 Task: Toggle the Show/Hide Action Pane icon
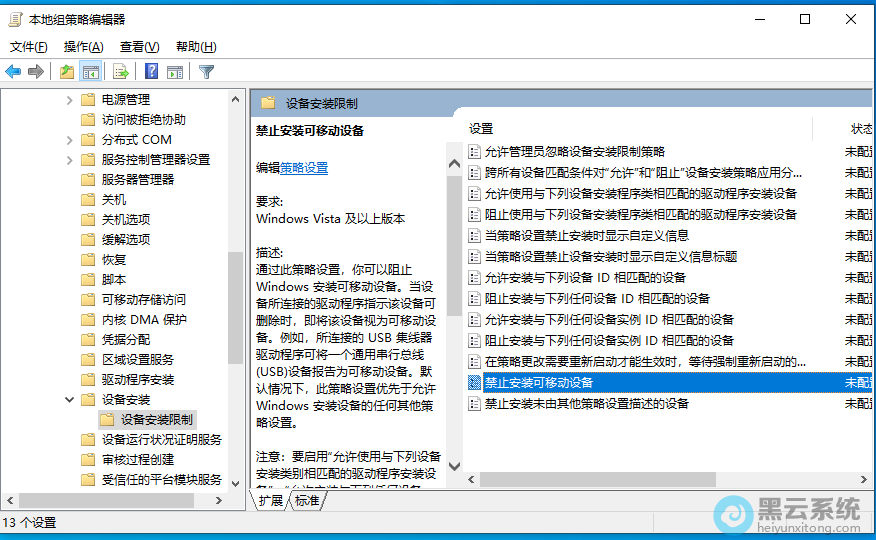pos(175,71)
